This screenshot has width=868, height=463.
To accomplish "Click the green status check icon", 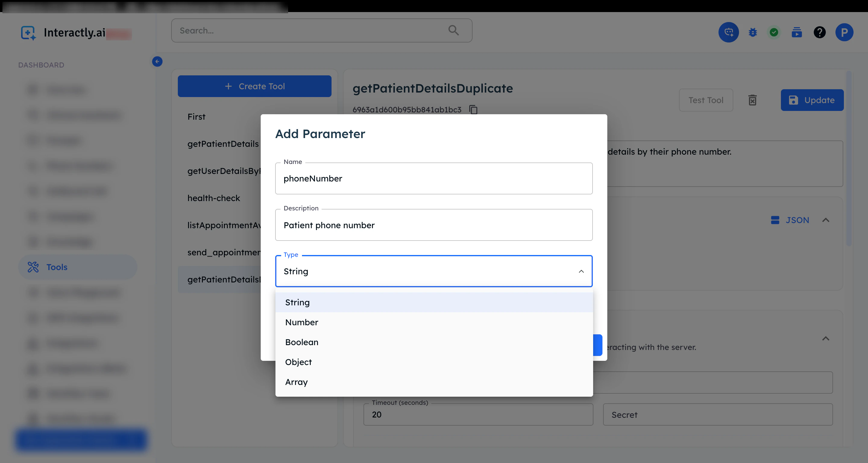I will (774, 32).
